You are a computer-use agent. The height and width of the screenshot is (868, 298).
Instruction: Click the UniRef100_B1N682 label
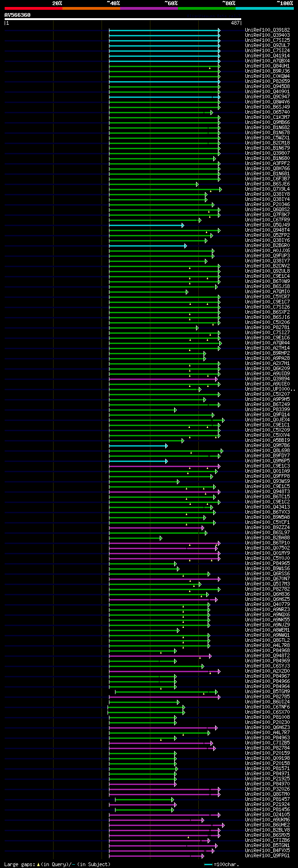coord(267,127)
